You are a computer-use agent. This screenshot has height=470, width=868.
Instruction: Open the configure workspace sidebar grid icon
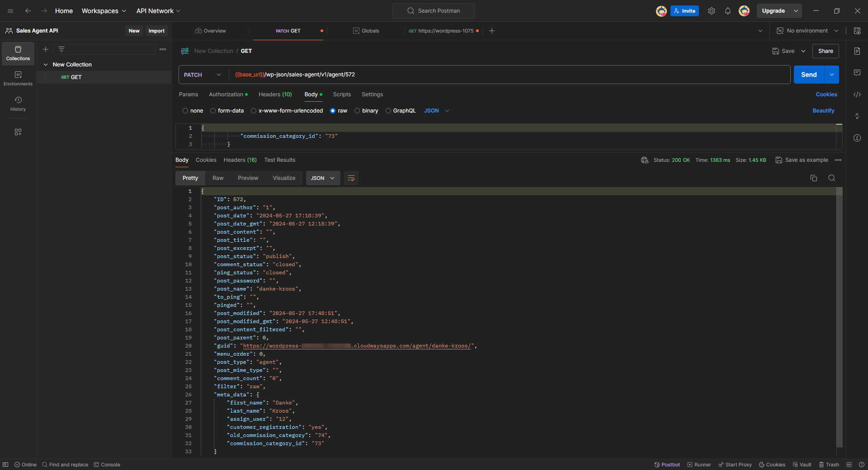point(18,132)
